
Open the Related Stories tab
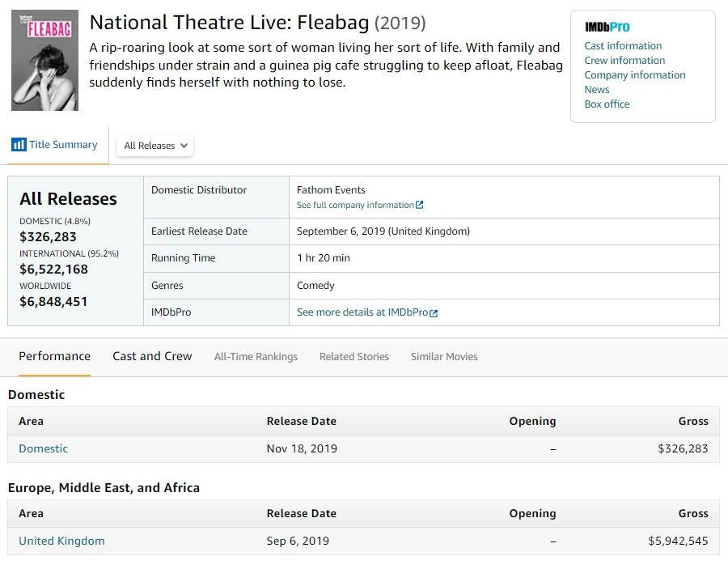click(x=353, y=357)
